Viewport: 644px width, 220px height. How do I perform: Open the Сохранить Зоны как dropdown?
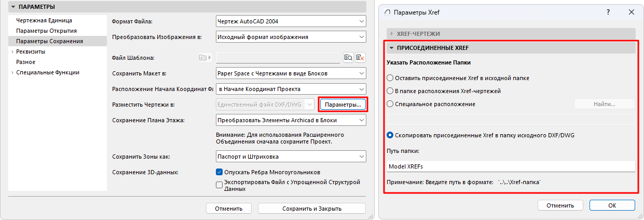tap(291, 156)
